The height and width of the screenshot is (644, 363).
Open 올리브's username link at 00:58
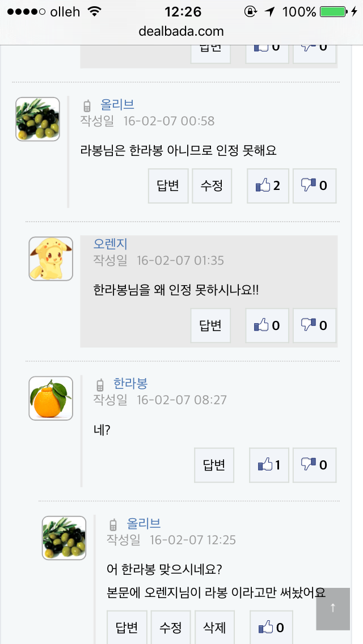(117, 104)
